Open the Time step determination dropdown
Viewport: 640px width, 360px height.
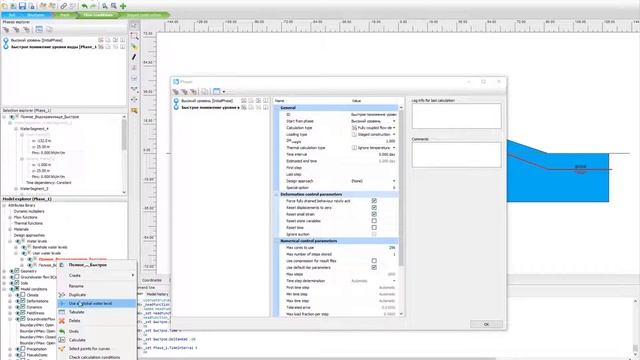[x=394, y=281]
